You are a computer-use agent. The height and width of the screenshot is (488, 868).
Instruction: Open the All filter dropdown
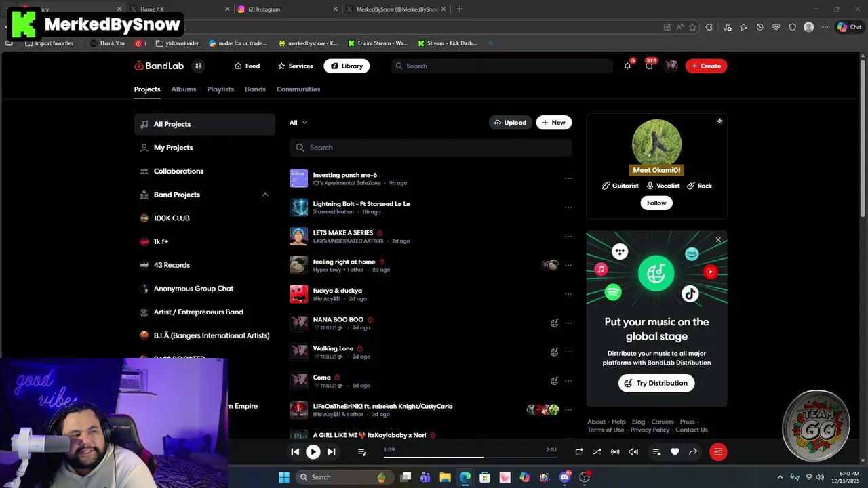click(298, 123)
